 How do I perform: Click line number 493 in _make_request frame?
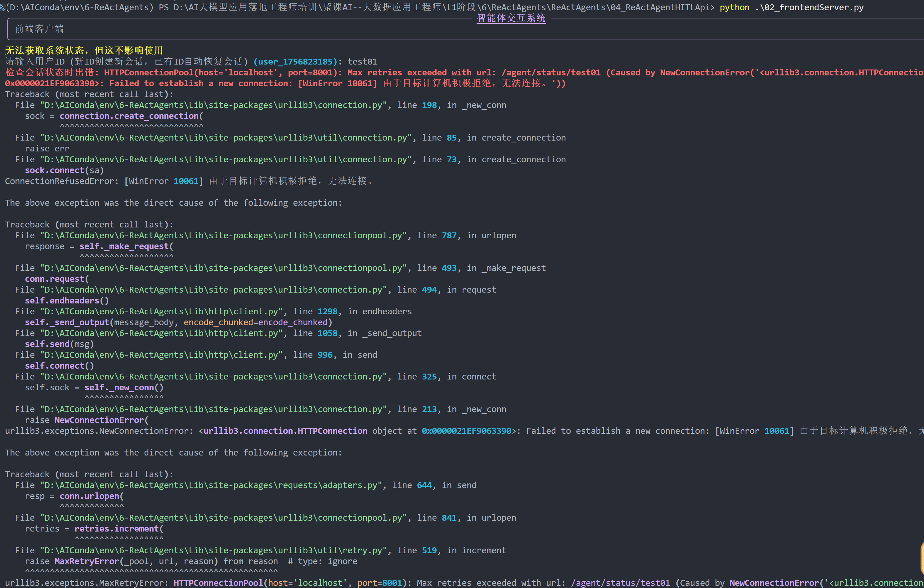point(449,268)
